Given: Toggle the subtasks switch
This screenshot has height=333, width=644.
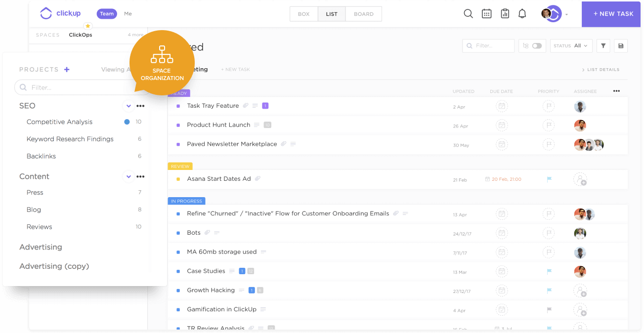Looking at the screenshot, I should (537, 45).
